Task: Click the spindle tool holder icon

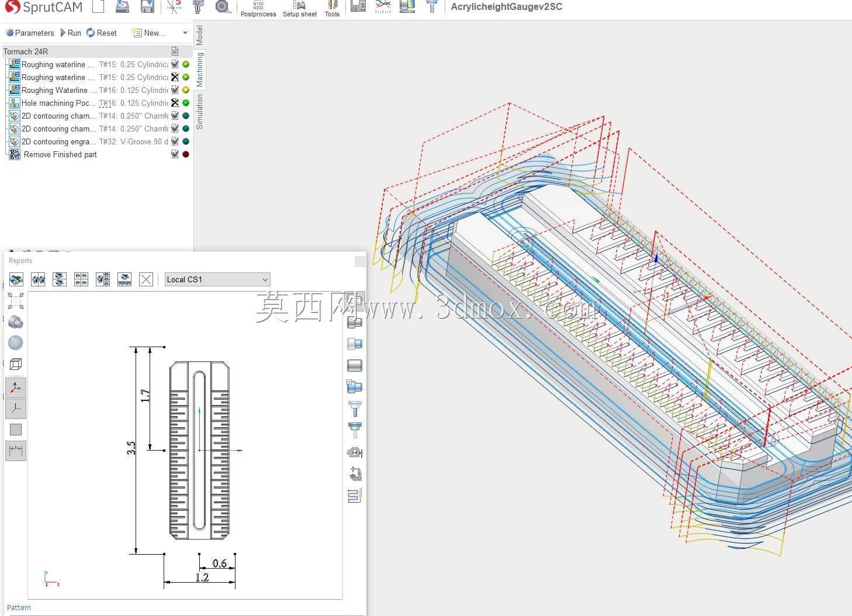Action: 432,6
